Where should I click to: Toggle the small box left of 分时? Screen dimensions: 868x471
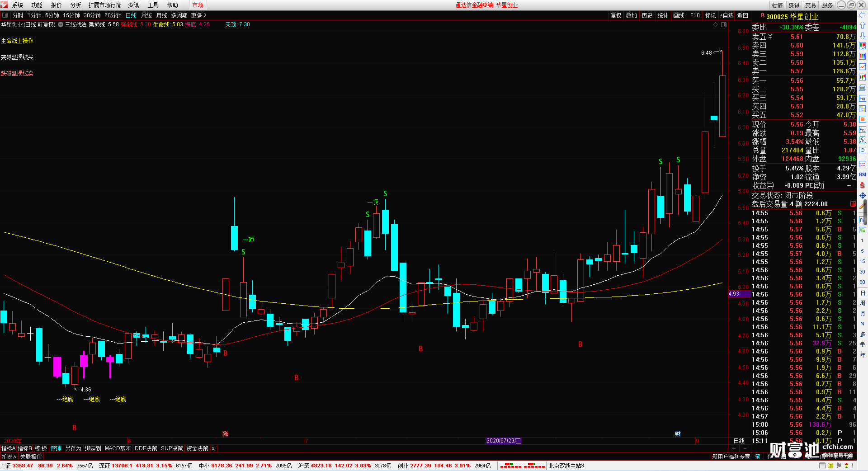coord(5,15)
